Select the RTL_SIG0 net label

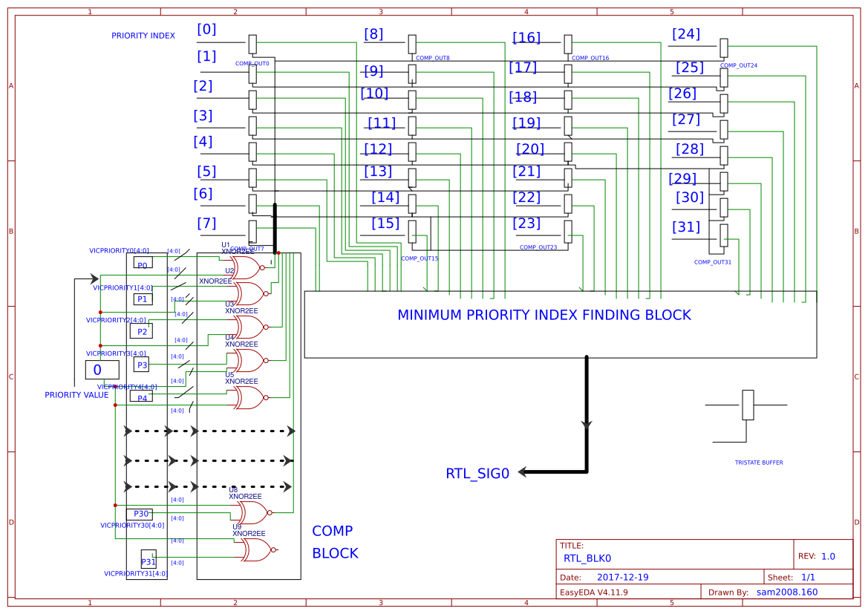click(477, 473)
